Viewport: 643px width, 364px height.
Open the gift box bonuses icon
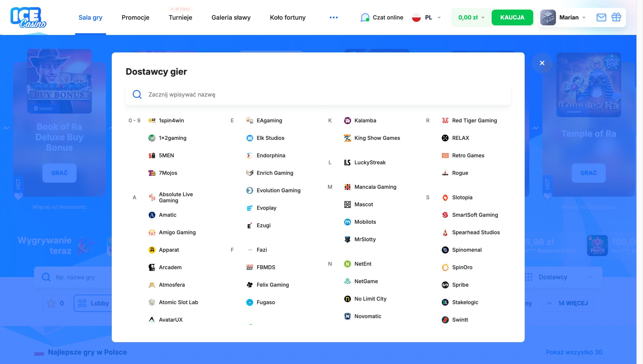pyautogui.click(x=616, y=18)
